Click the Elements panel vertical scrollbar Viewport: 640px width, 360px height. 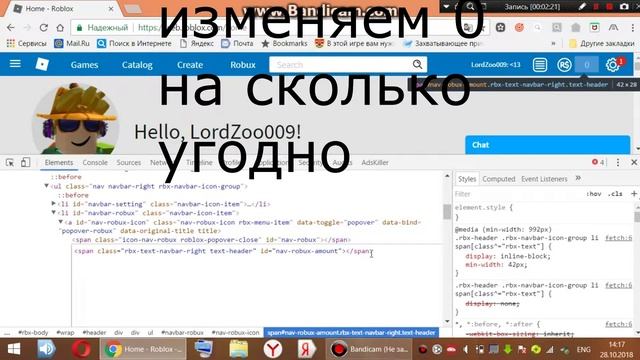pyautogui.click(x=447, y=211)
